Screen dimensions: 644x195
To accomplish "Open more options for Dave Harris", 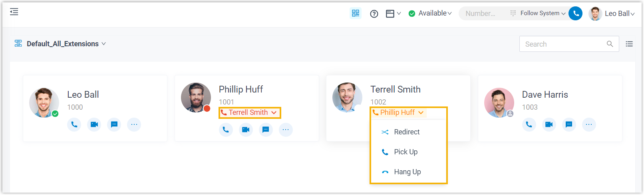I will [588, 124].
